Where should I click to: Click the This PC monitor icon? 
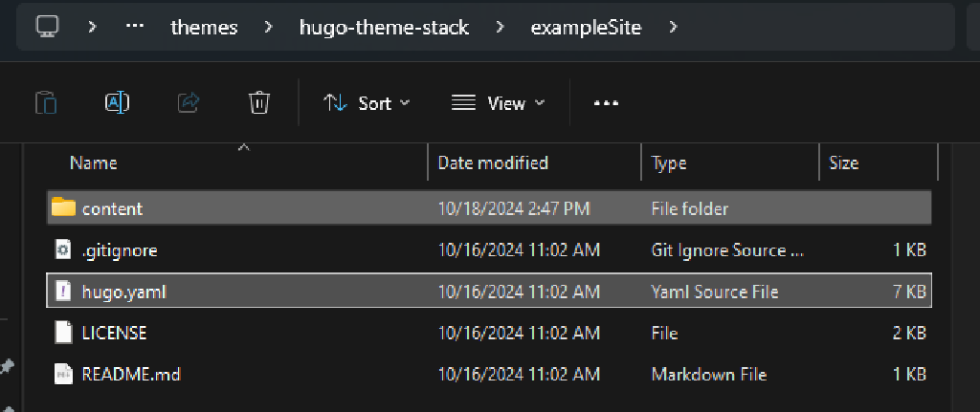pos(48,27)
